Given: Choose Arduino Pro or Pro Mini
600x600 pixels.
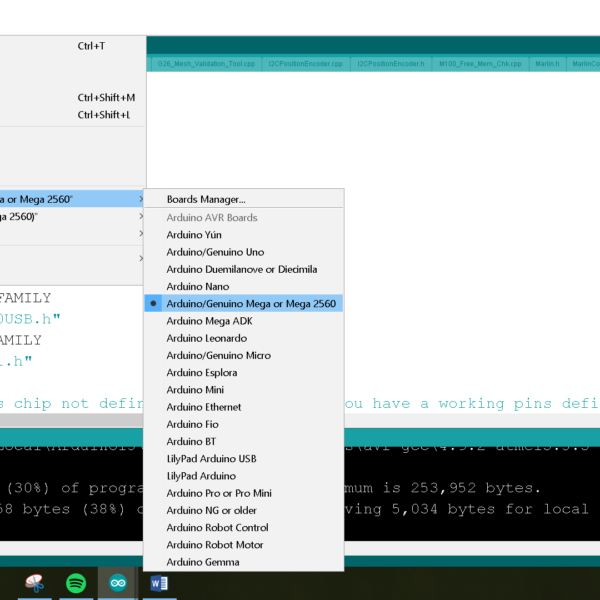Looking at the screenshot, I should (x=243, y=493).
